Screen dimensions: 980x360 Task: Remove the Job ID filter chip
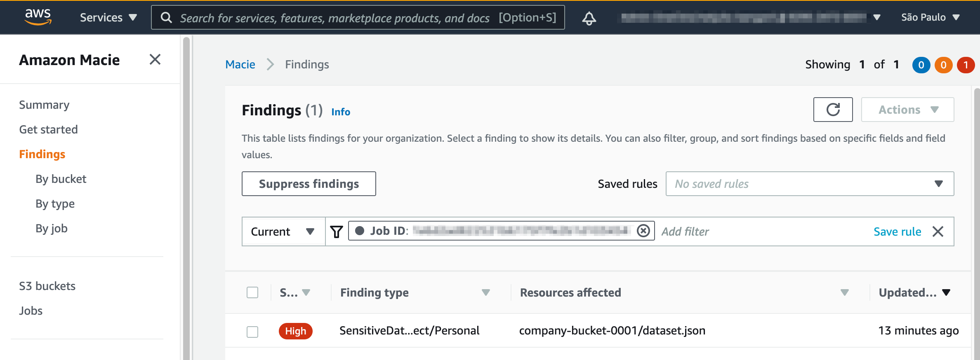(643, 231)
